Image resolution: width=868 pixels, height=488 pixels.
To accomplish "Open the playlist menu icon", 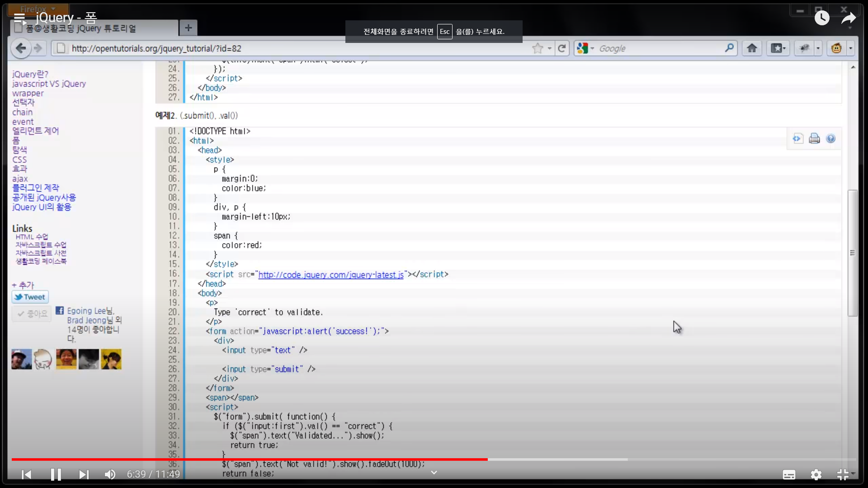I will (x=19, y=18).
